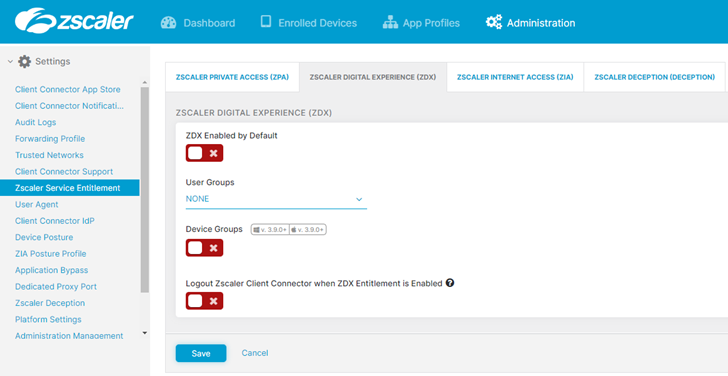Click the Administration gears icon
This screenshot has height=376, width=728.
[494, 22]
